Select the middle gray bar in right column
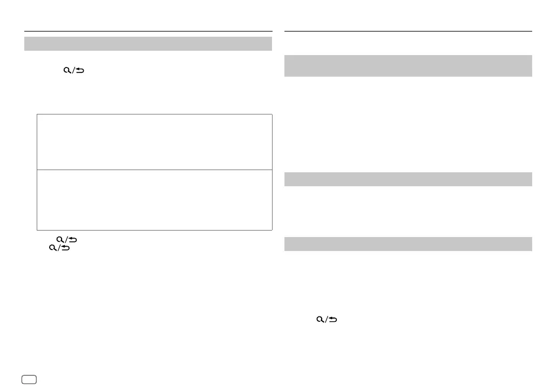Image resolution: width=557 pixels, height=392 pixels. click(407, 179)
